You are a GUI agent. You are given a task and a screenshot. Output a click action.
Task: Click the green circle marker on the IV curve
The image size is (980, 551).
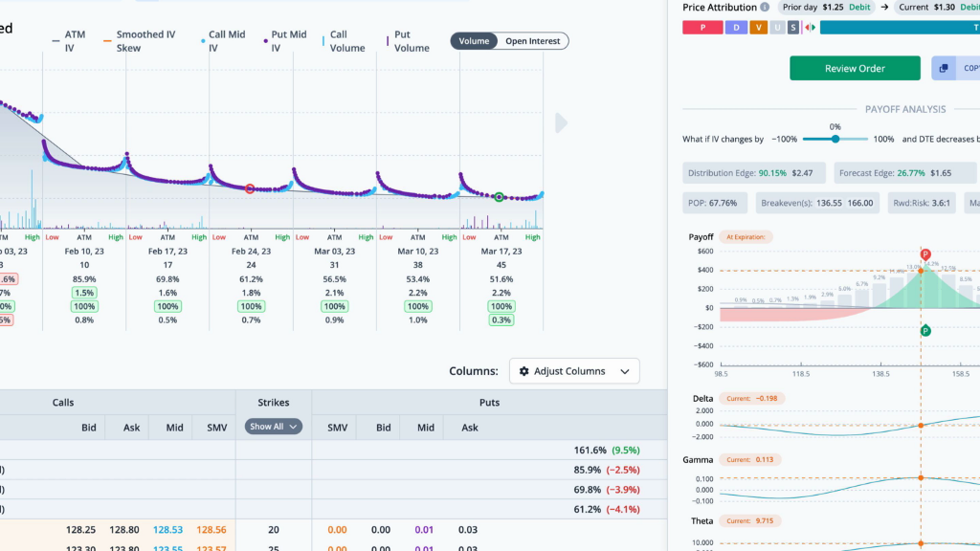tap(499, 197)
